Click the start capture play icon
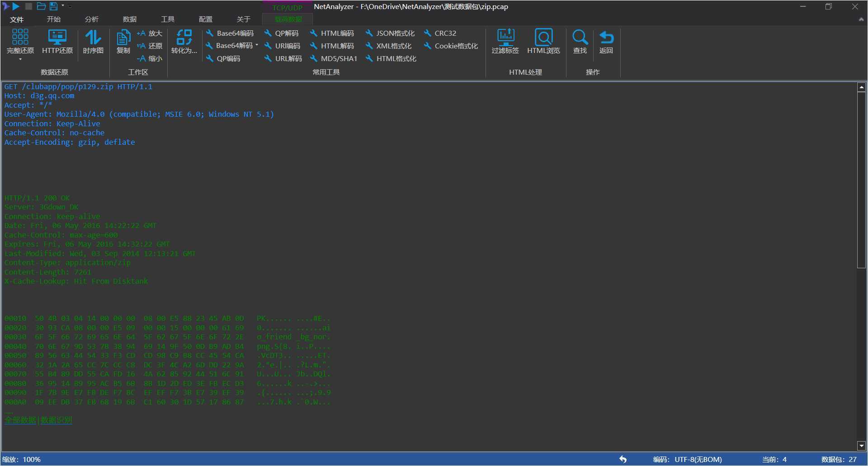Image resolution: width=868 pixels, height=466 pixels. click(16, 6)
